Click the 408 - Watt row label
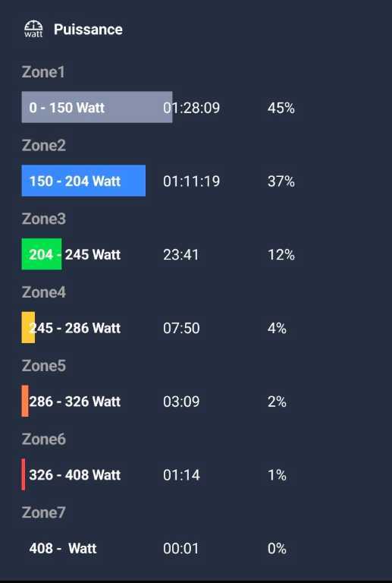The width and height of the screenshot is (392, 583). [x=63, y=548]
